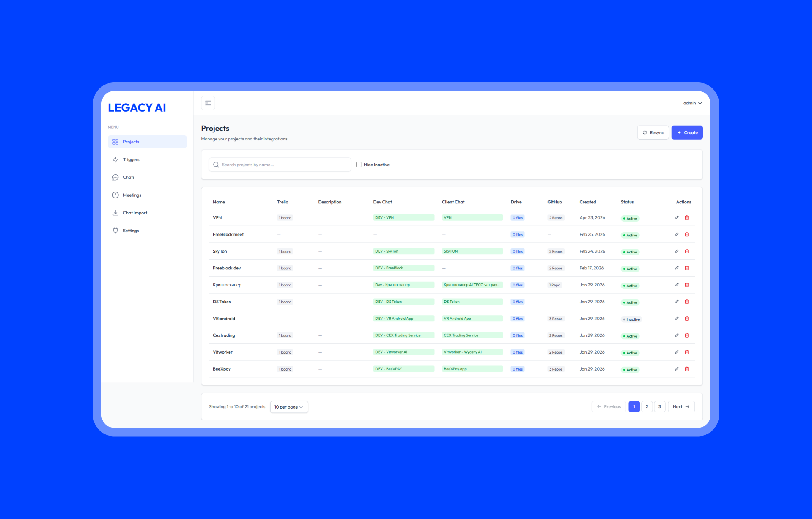This screenshot has width=812, height=519.
Task: Delete the Vitworker project
Action: pyautogui.click(x=687, y=352)
